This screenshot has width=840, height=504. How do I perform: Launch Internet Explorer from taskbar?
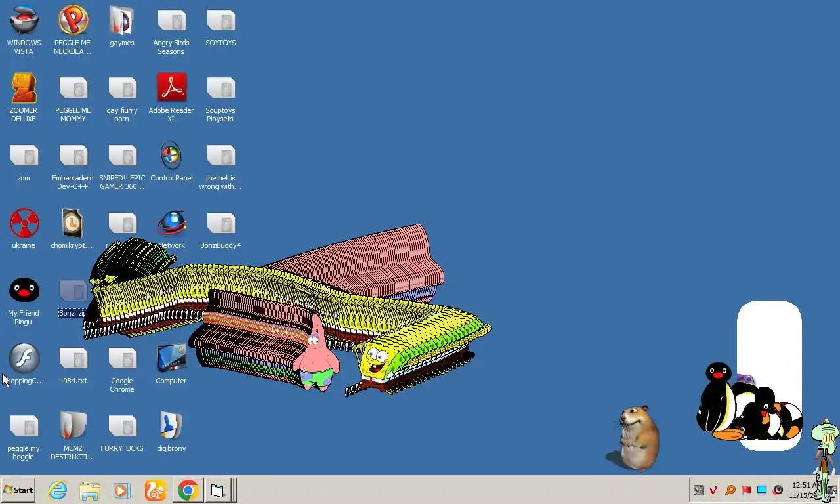pyautogui.click(x=58, y=490)
